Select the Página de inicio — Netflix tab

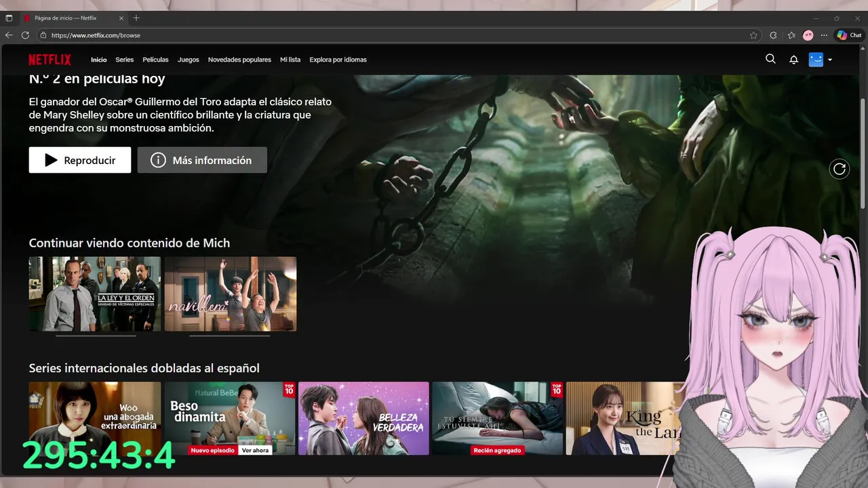[75, 18]
